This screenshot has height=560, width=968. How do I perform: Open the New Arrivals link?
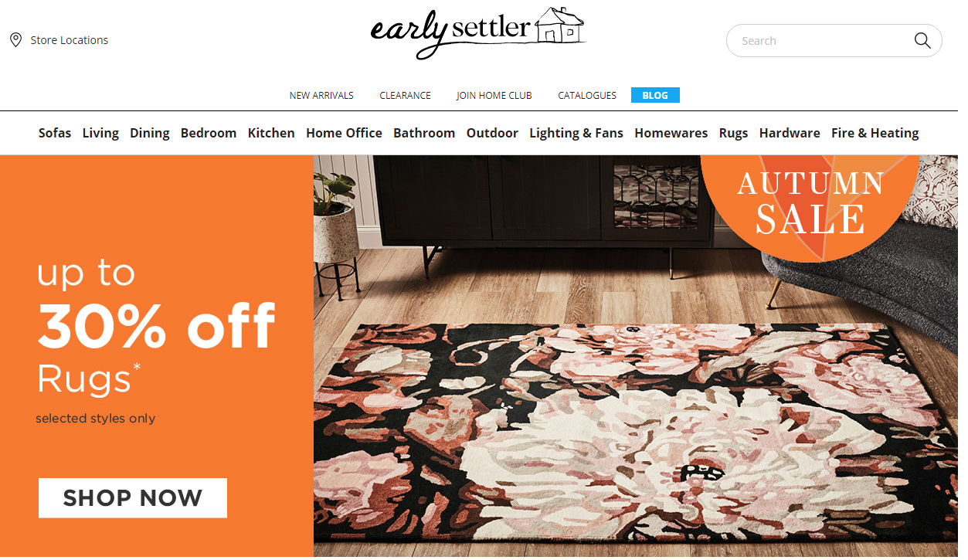click(x=321, y=96)
